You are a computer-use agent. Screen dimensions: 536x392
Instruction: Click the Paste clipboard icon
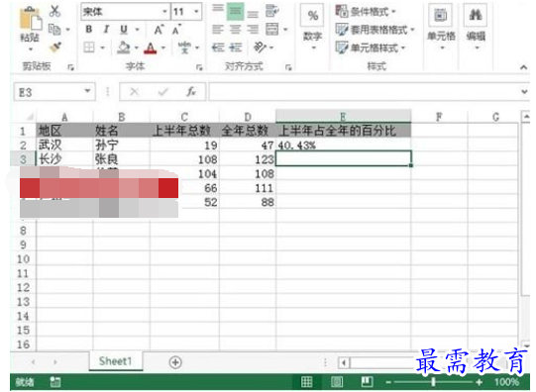point(31,19)
